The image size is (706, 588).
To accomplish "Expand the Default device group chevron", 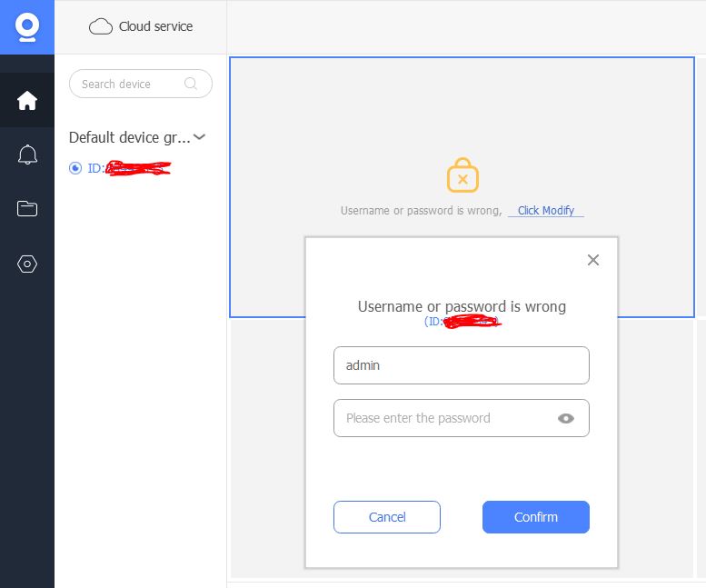I will click(200, 137).
